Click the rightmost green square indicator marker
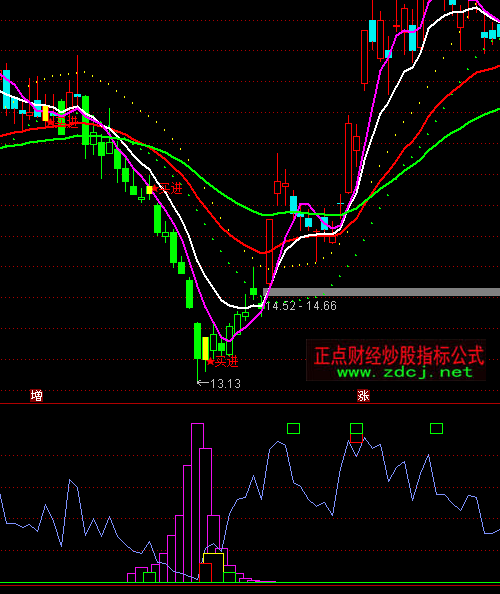 pos(436,428)
